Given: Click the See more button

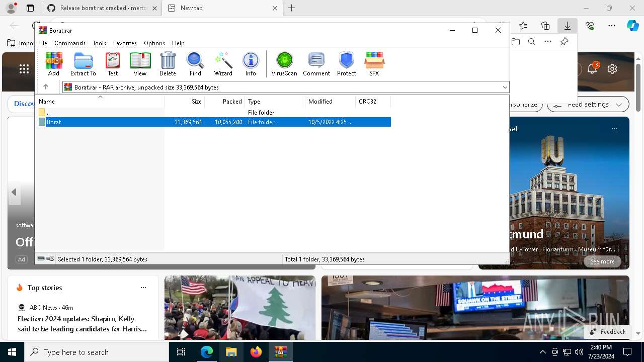Looking at the screenshot, I should tap(602, 261).
